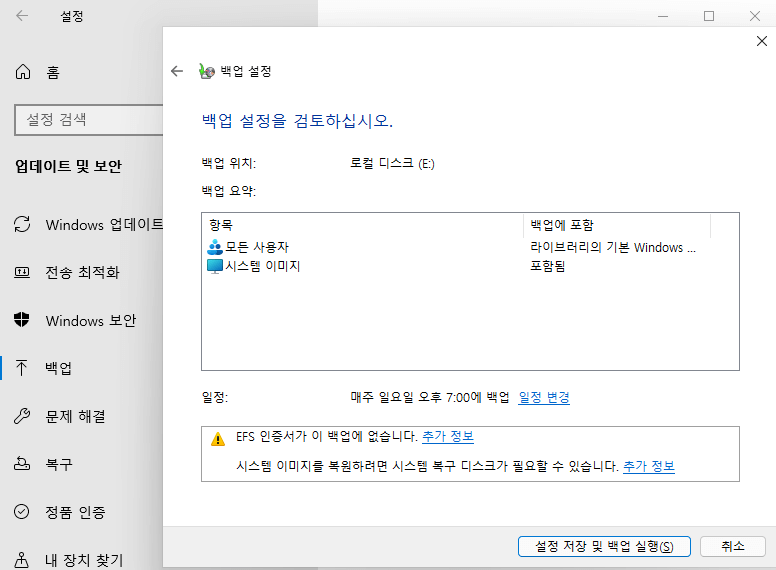Image resolution: width=776 pixels, height=570 pixels.
Task: Click the 매주 일요일 오후 7:00에 백업 text
Action: (430, 397)
